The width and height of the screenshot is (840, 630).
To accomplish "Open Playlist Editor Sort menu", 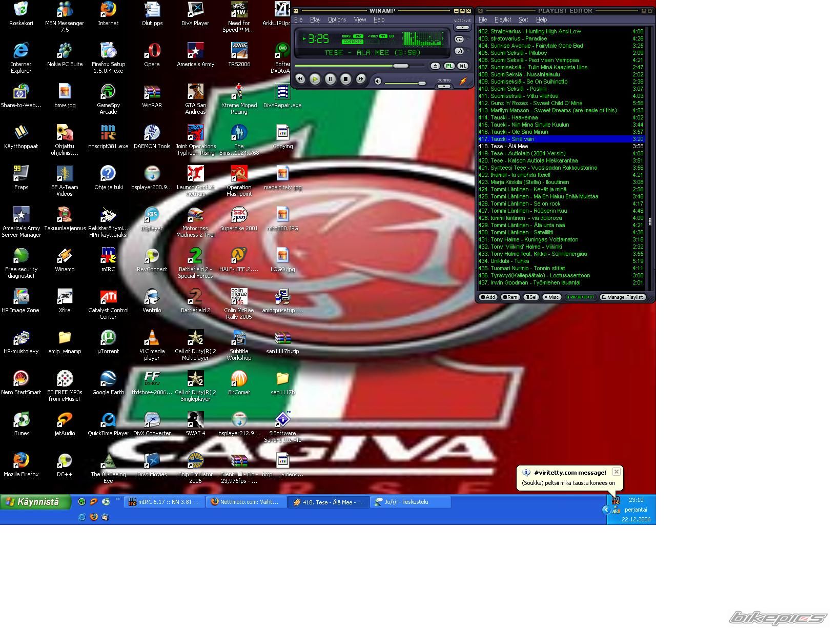I will coord(523,19).
